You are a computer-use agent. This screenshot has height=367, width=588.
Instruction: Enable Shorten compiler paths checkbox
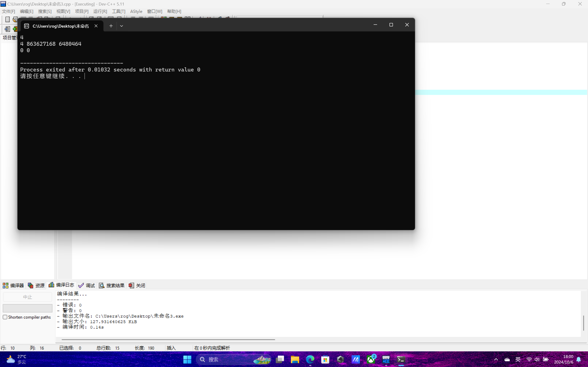(5, 317)
